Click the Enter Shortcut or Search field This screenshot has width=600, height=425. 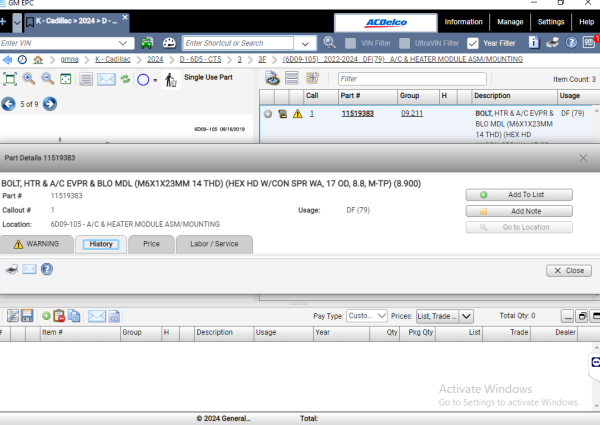(x=238, y=43)
